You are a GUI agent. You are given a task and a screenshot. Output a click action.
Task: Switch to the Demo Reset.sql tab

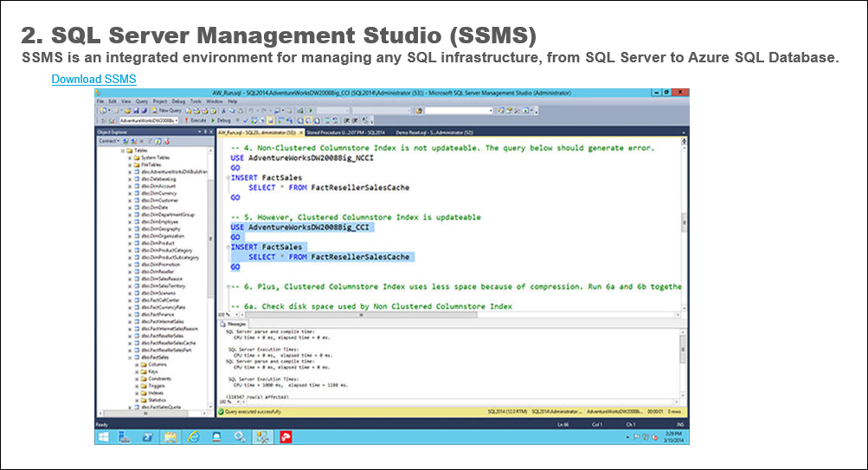[x=434, y=132]
